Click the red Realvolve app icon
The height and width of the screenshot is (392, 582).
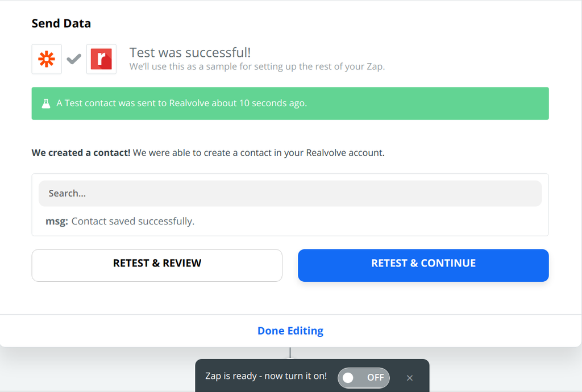[101, 59]
